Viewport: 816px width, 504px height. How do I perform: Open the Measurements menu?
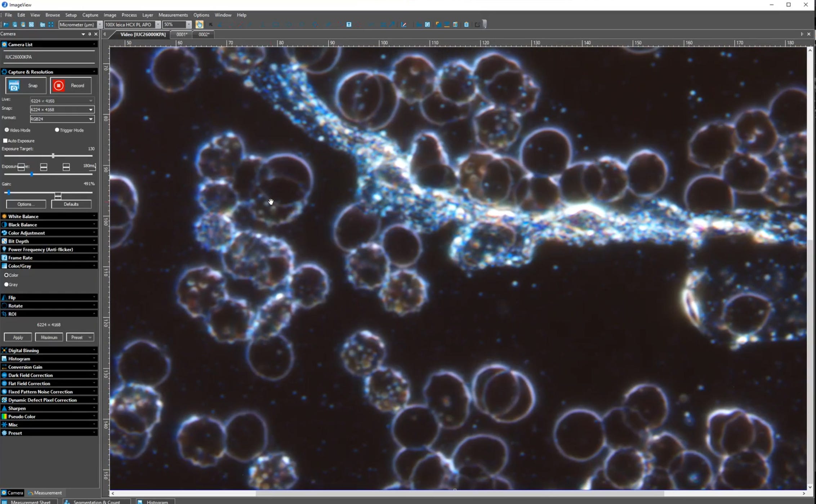[173, 15]
